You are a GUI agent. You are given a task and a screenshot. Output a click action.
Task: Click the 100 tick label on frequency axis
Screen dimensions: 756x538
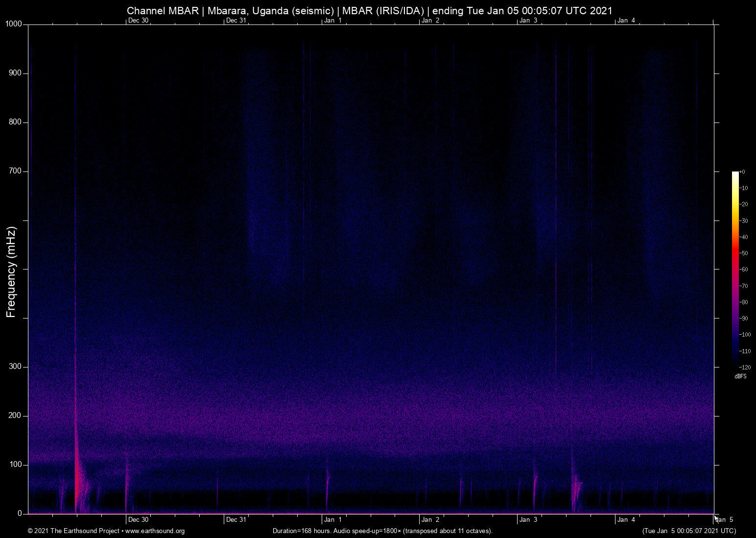[x=15, y=465]
